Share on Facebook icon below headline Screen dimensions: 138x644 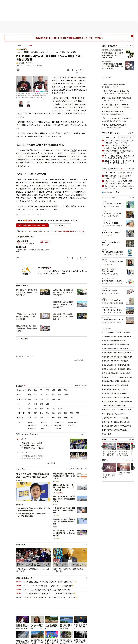pyautogui.click(x=73, y=70)
